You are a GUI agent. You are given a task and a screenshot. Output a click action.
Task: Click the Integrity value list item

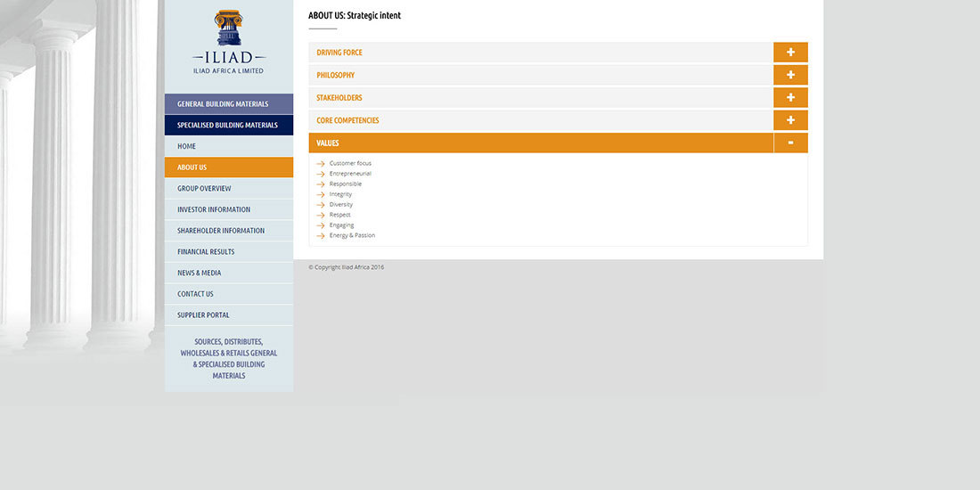coord(340,194)
